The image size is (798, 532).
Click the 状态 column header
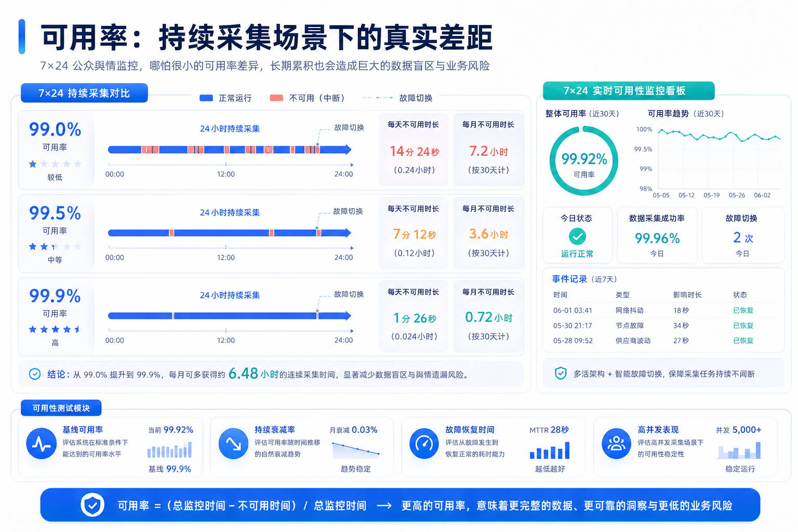click(740, 295)
